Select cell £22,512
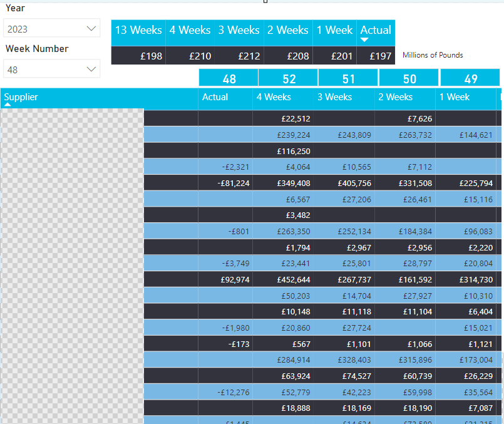 tap(296, 118)
